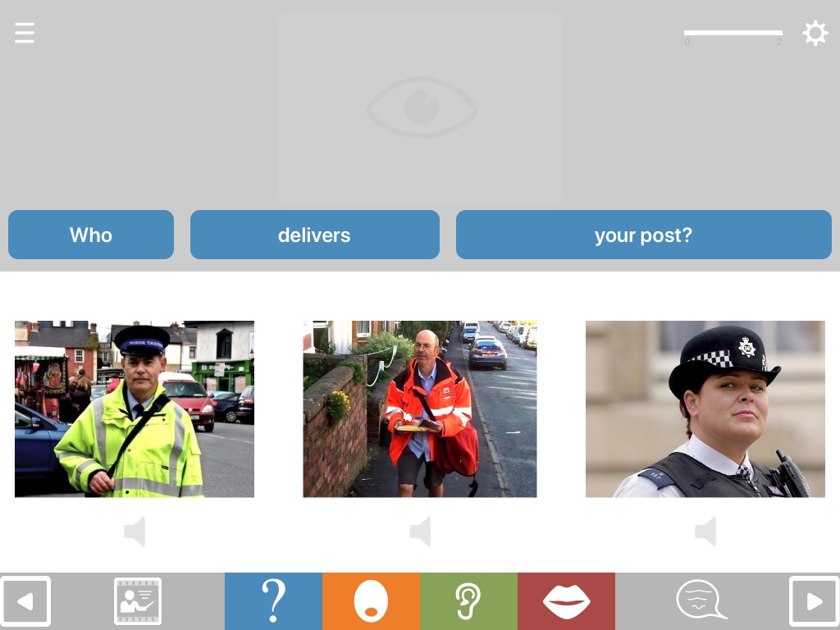Image resolution: width=840 pixels, height=630 pixels.
Task: Choose the policewoman in checkered hat photo
Action: (x=705, y=409)
